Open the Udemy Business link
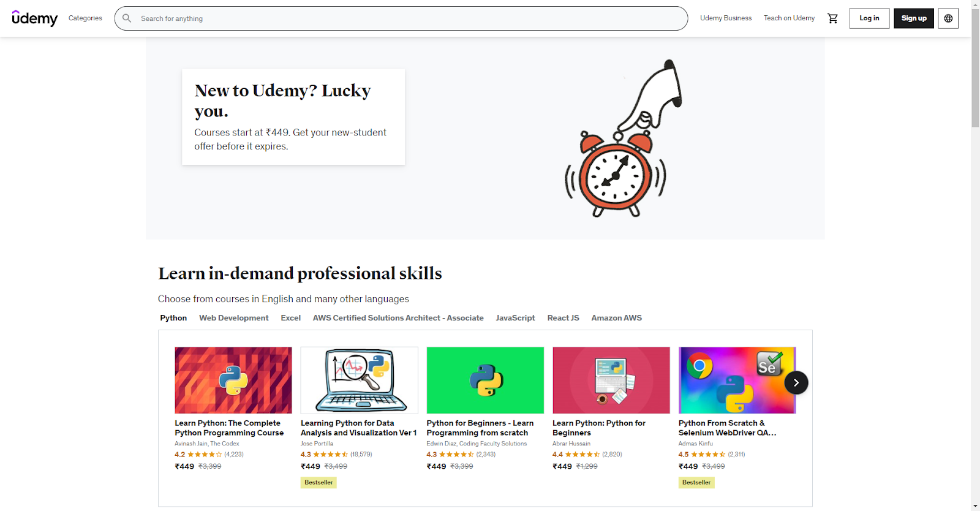The image size is (980, 511). pyautogui.click(x=726, y=18)
